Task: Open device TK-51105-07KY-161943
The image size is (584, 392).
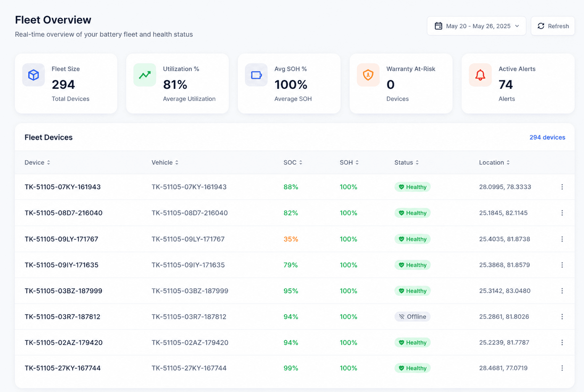Action: pyautogui.click(x=63, y=187)
